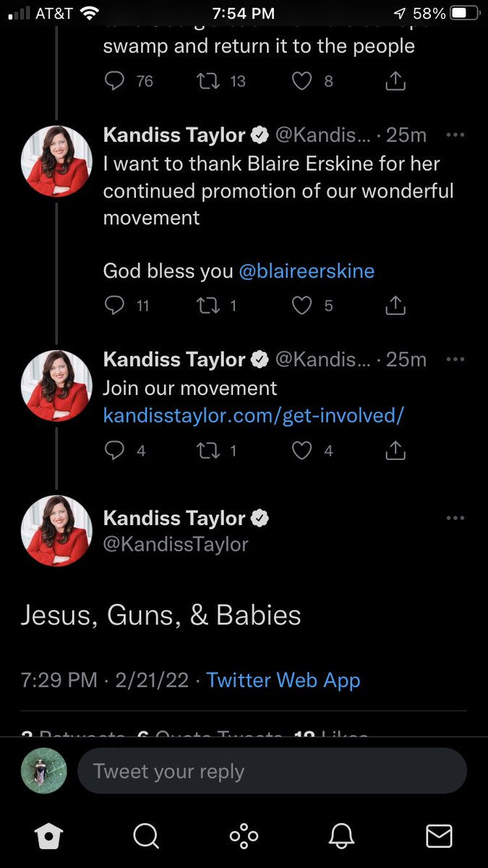Open the kandisstaylor.com/get-involved/ link

point(253,416)
